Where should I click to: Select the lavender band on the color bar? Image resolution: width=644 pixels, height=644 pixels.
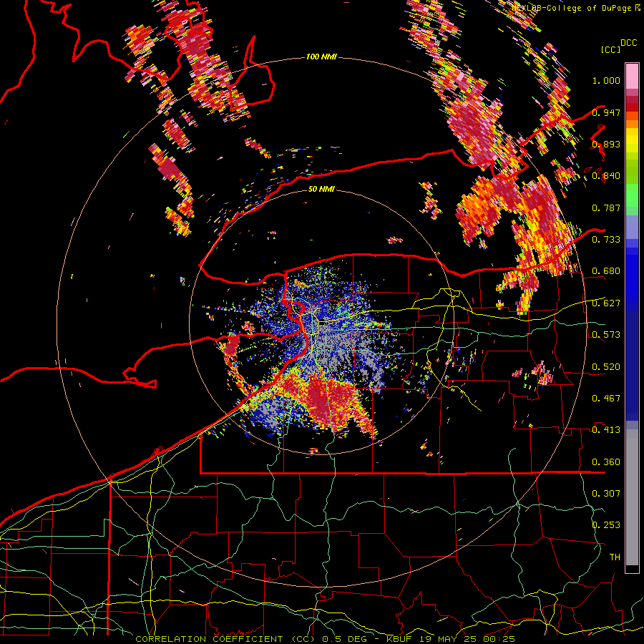pyautogui.click(x=632, y=227)
